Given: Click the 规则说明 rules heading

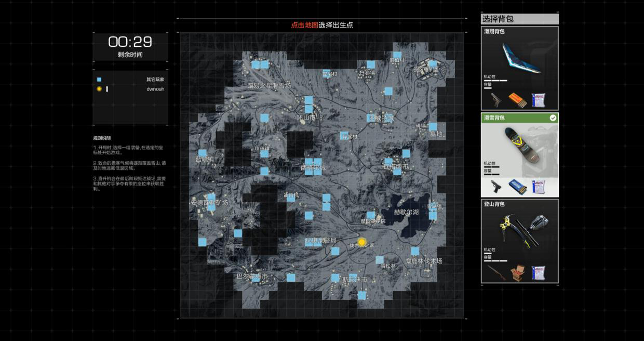Looking at the screenshot, I should 102,138.
